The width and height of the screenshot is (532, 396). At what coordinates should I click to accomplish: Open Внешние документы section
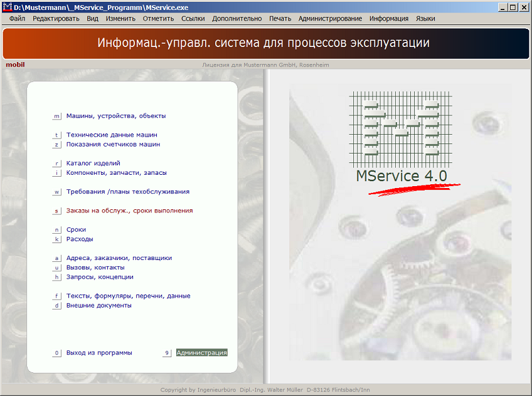tap(98, 306)
